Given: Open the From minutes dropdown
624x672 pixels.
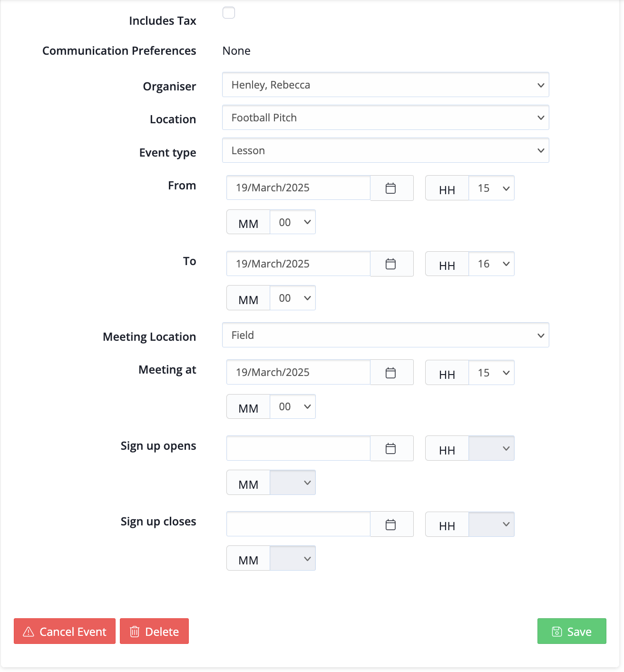Looking at the screenshot, I should click(x=293, y=222).
